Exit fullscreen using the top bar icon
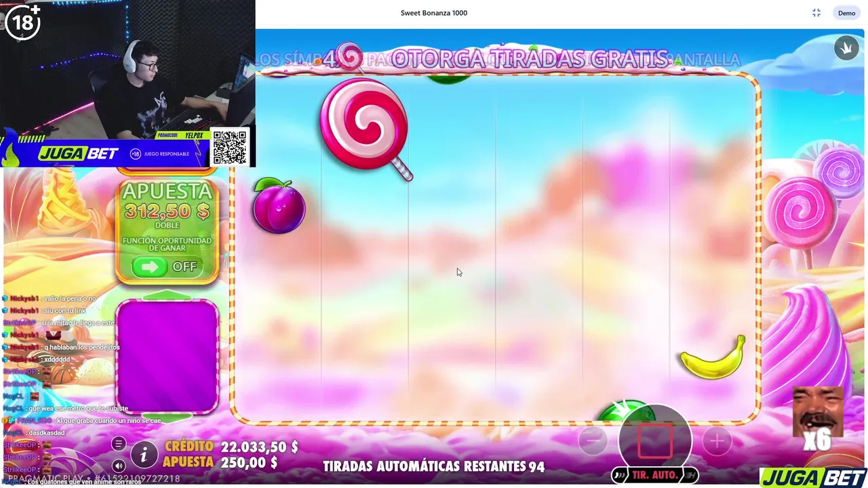This screenshot has width=868, height=488. [816, 13]
